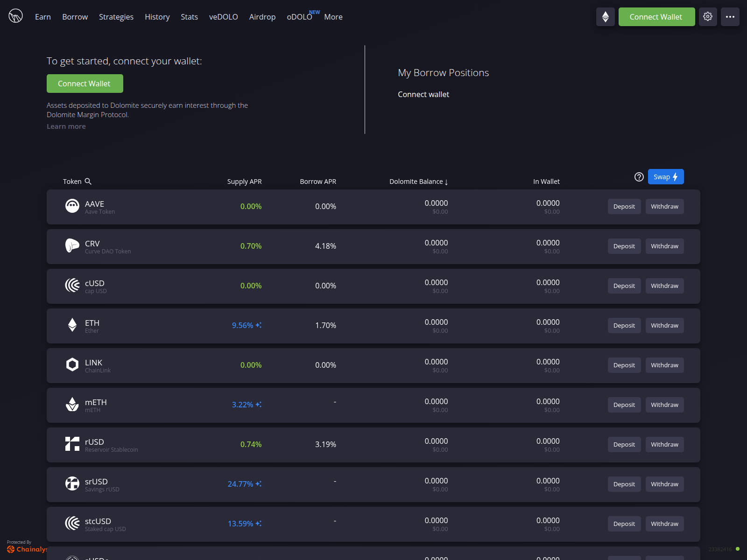Open the Ethereum network selector icon
The height and width of the screenshot is (560, 747).
[x=605, y=17]
